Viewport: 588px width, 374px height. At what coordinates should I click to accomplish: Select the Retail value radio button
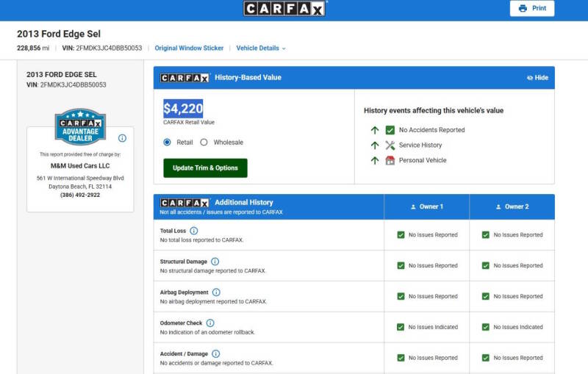[x=168, y=143]
